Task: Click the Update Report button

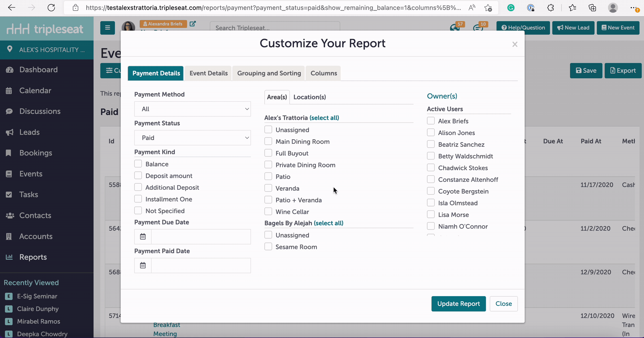Action: (x=458, y=304)
